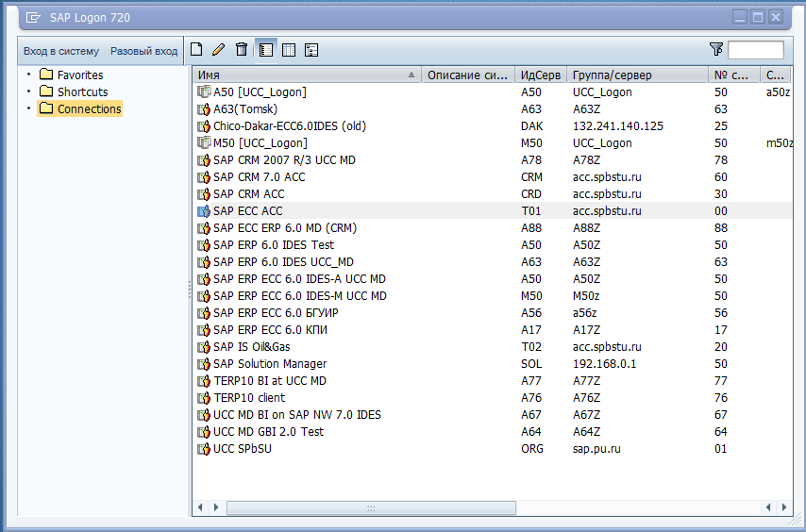
Task: Click the ИдСерв column header
Action: [x=541, y=75]
